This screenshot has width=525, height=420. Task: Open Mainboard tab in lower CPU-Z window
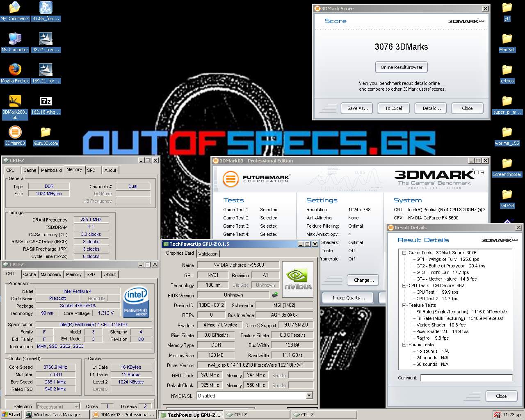(51, 274)
